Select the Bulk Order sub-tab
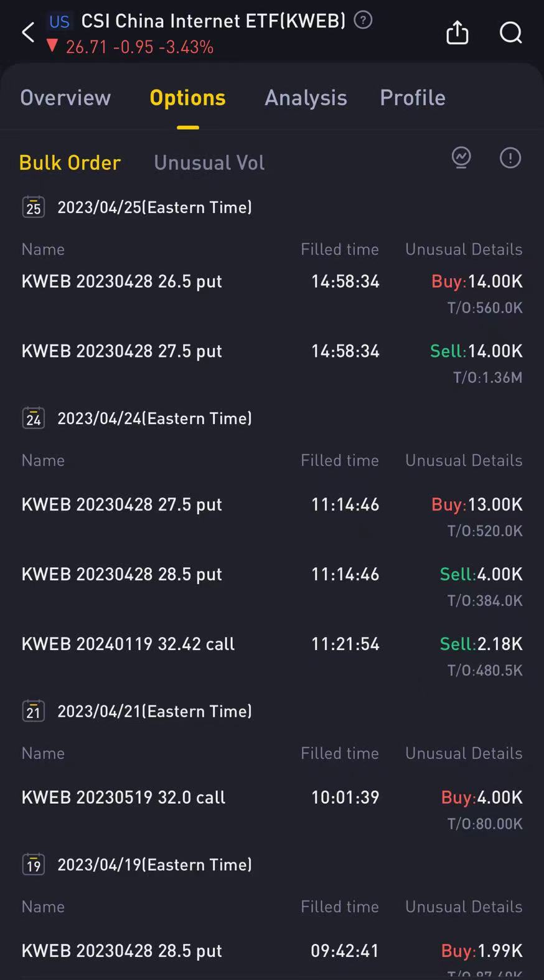 coord(70,163)
